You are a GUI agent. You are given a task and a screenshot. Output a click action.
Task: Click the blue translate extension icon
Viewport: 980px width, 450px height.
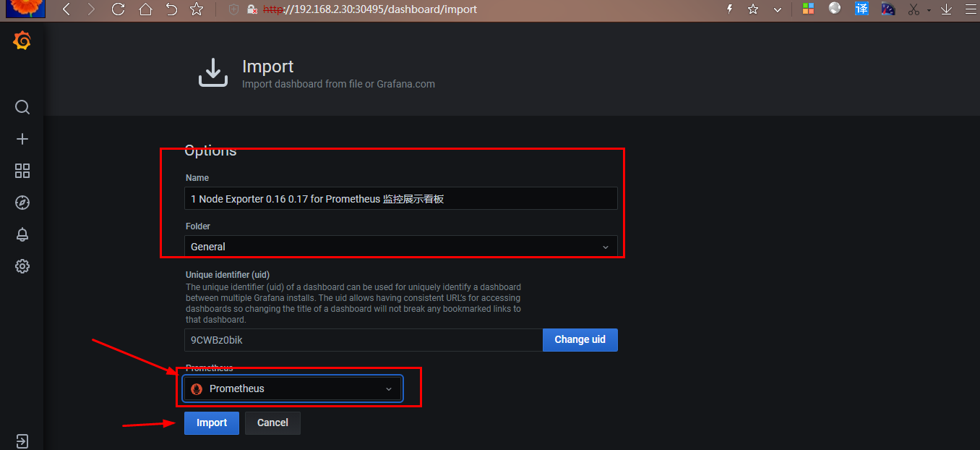861,9
